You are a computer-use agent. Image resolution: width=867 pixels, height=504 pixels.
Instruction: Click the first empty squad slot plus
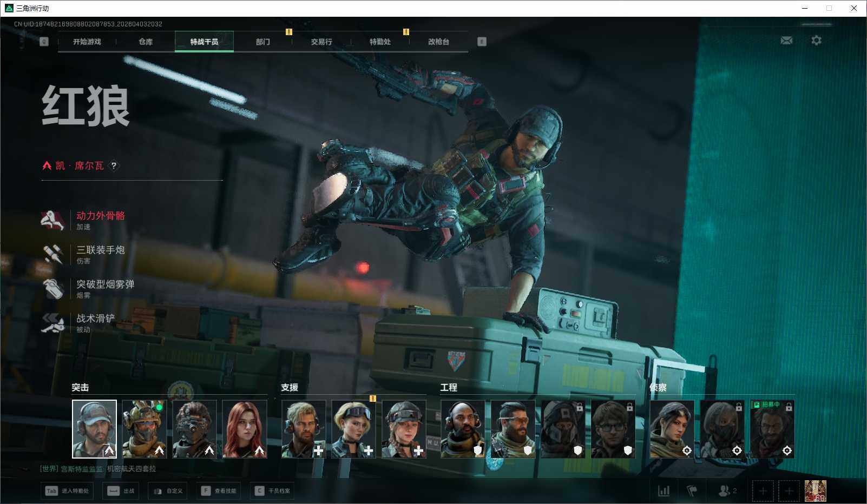click(763, 491)
